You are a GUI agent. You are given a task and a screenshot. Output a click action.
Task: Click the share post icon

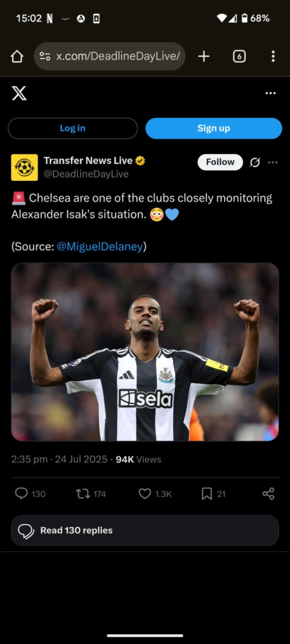(x=268, y=494)
